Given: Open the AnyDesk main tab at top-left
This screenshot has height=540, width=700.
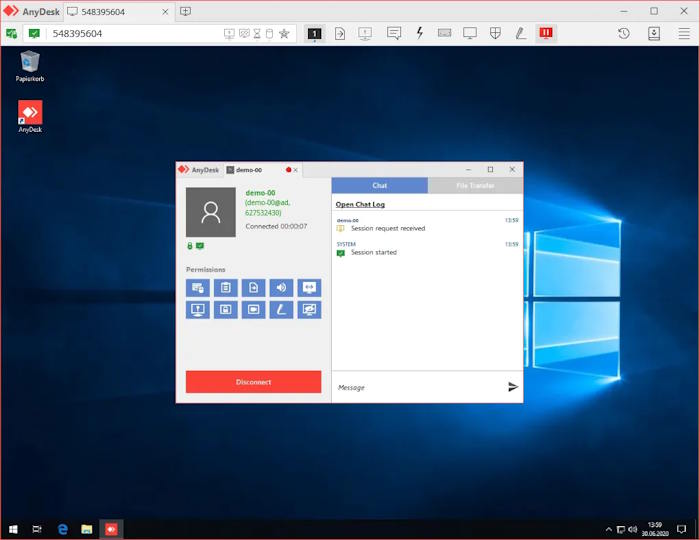Looking at the screenshot, I should 32,12.
